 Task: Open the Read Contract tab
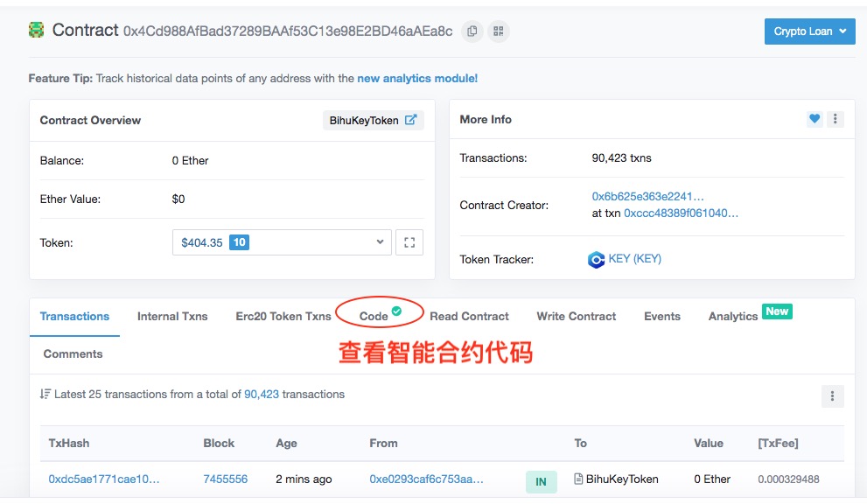pyautogui.click(x=469, y=317)
